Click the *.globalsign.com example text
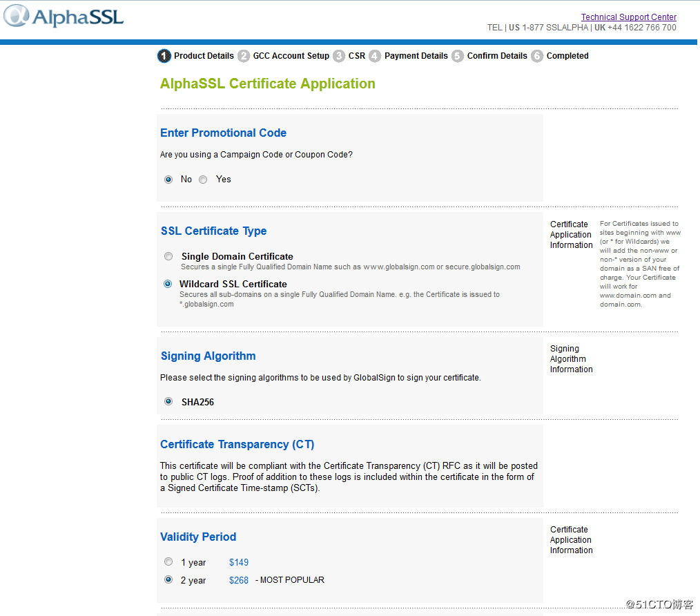The height and width of the screenshot is (616, 700). [x=206, y=305]
